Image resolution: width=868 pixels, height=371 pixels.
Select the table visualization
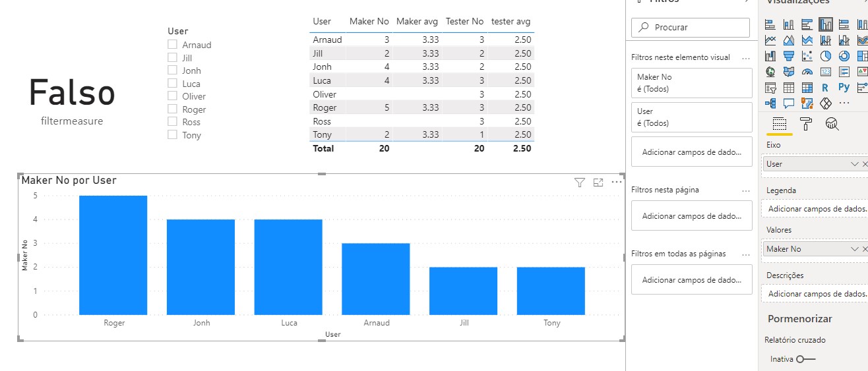coord(788,88)
